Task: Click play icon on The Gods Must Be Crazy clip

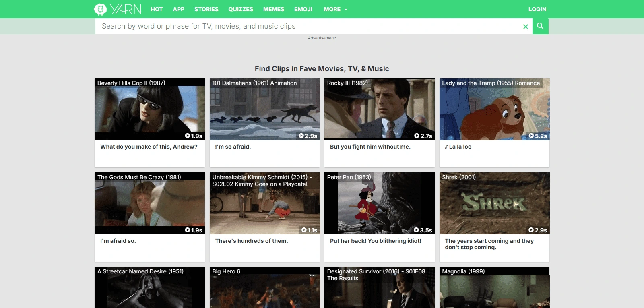Action: coord(188,230)
